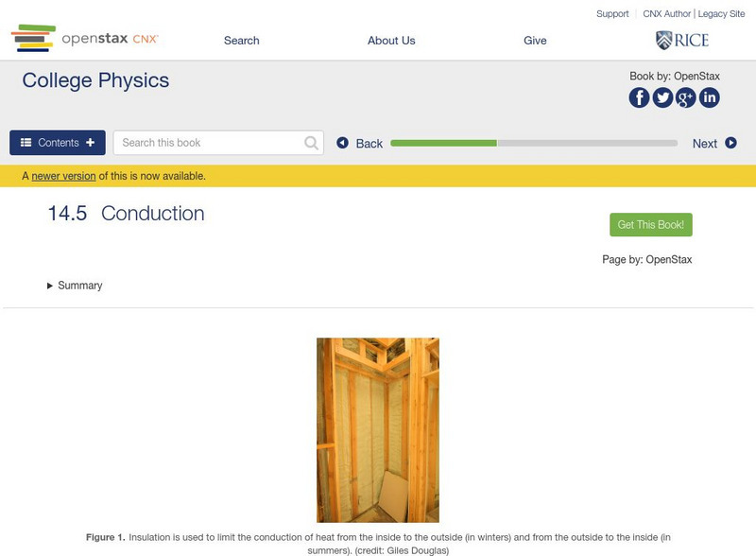
Task: Click the Contents list icon
Action: point(26,143)
